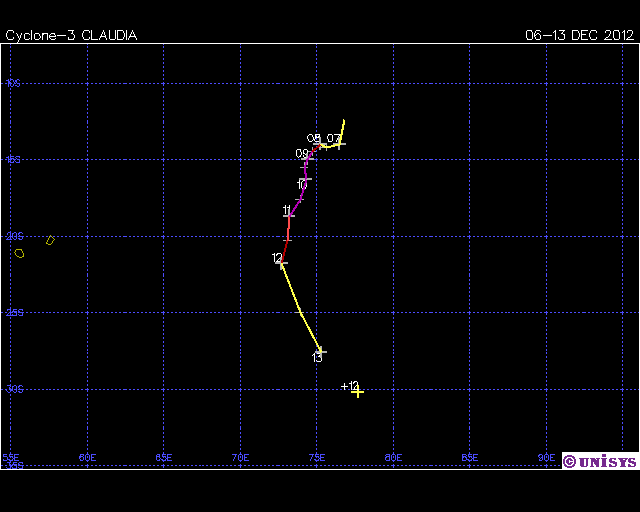Click the yellow +12 forecast cross marker
640x512 pixels.
[357, 392]
